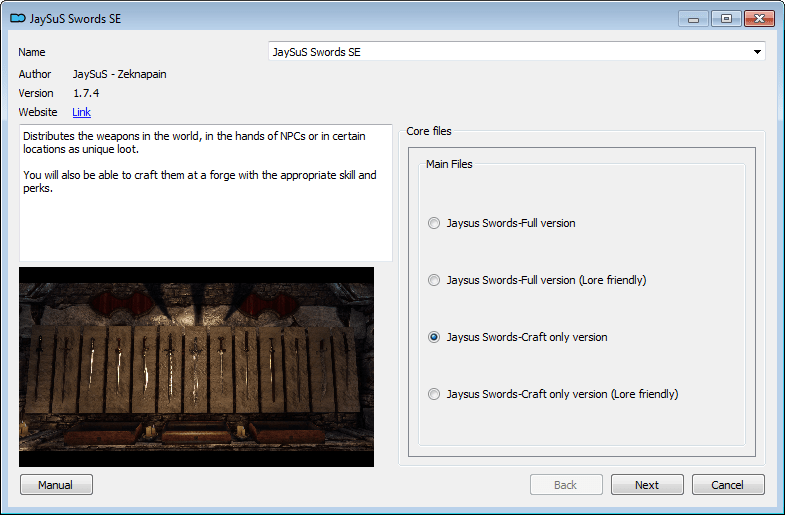The image size is (785, 515).
Task: Click the Website label
Action: click(38, 112)
